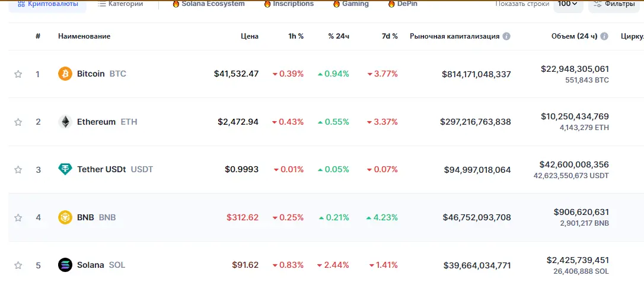Sort by 1h % column header
Screen dimensions: 644x288
(x=296, y=36)
